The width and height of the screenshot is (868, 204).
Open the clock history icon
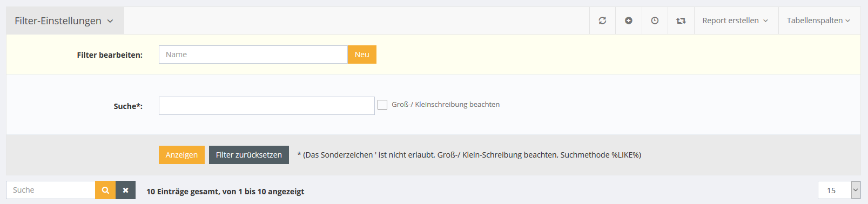655,21
